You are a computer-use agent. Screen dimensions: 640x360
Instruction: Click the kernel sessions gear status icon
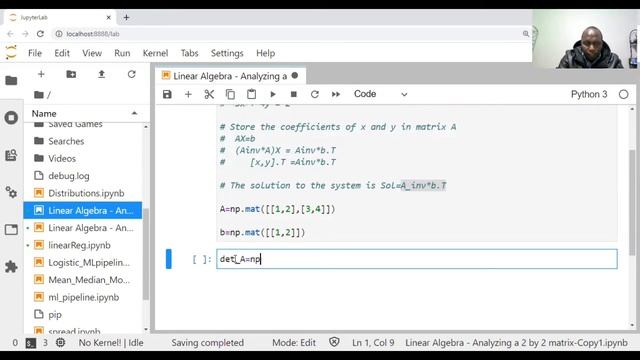(60, 342)
